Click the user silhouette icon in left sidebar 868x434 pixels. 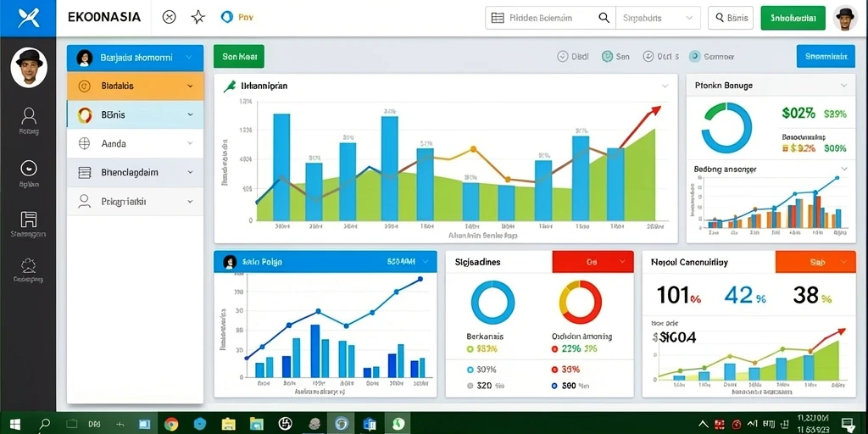point(29,115)
